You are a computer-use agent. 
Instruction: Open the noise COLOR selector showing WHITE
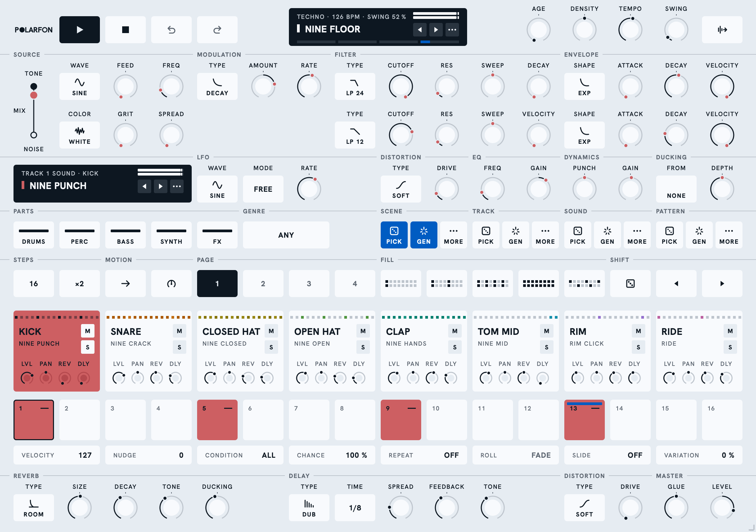click(80, 135)
